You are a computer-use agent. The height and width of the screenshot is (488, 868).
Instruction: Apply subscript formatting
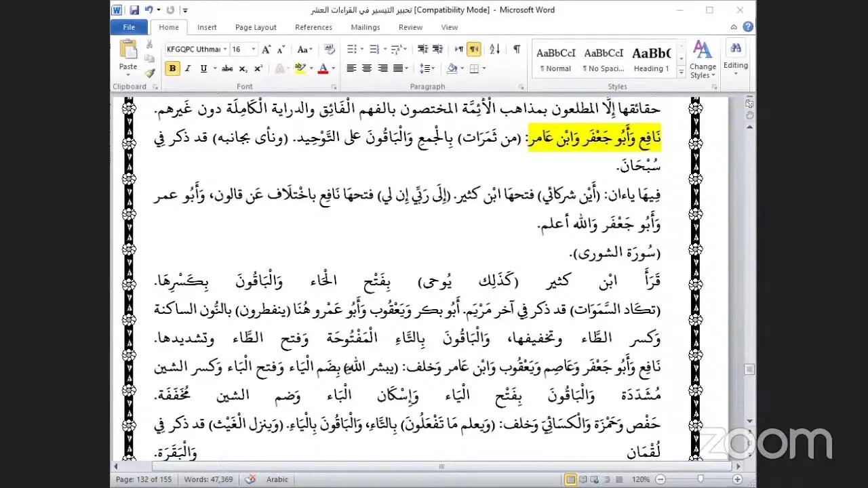(244, 68)
